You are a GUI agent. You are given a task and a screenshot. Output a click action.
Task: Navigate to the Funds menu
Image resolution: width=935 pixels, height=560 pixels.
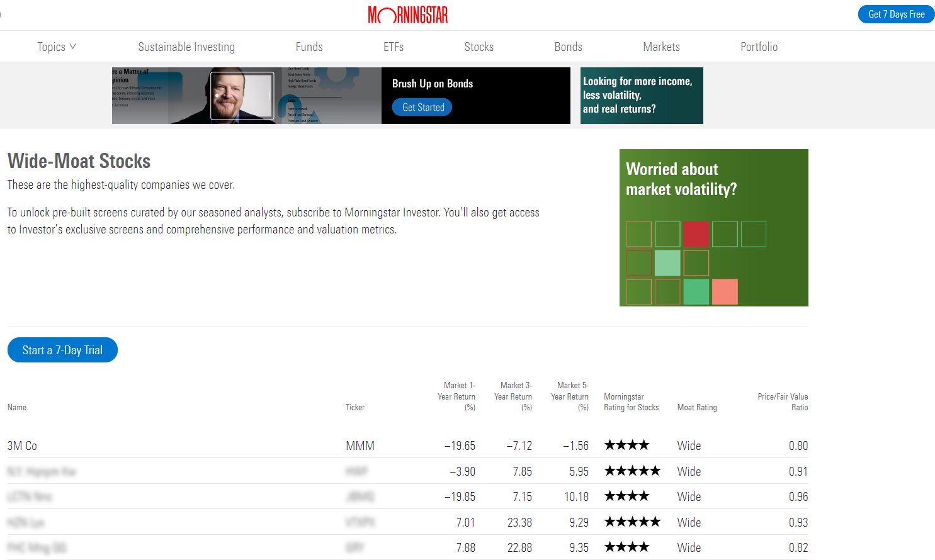[x=309, y=47]
